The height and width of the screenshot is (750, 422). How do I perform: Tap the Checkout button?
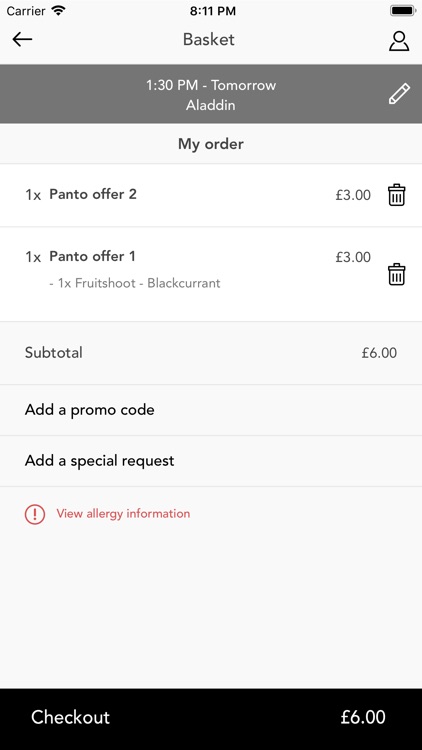point(211,717)
